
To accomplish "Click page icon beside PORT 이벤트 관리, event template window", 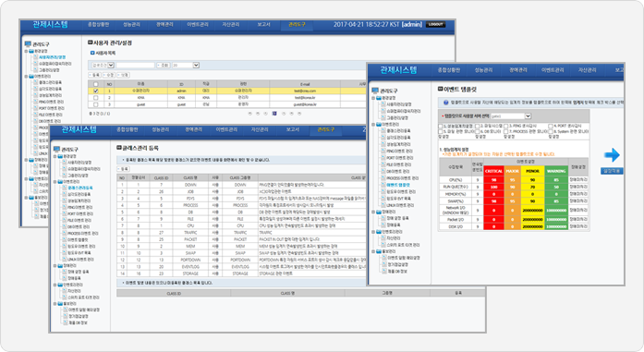I will [x=383, y=158].
